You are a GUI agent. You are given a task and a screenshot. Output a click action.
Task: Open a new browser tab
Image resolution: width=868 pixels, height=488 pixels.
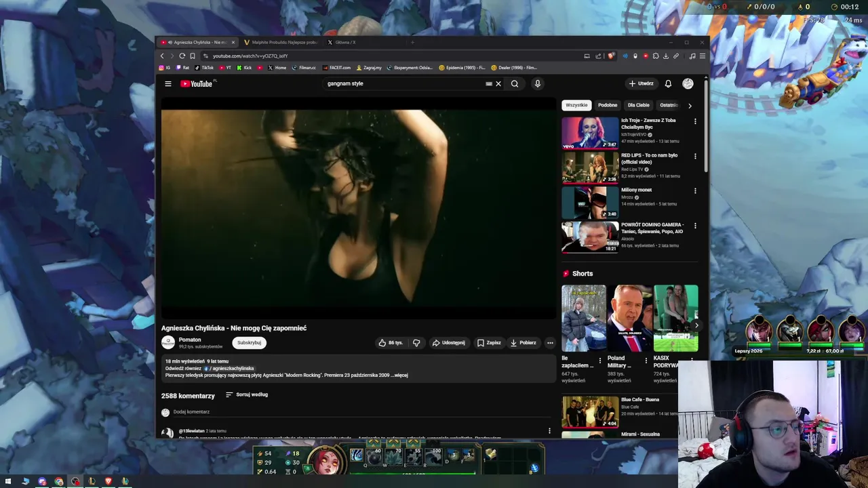(x=412, y=42)
